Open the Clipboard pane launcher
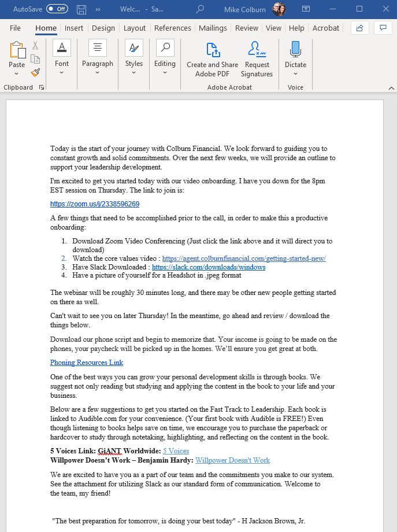The width and height of the screenshot is (397, 532). (x=42, y=87)
